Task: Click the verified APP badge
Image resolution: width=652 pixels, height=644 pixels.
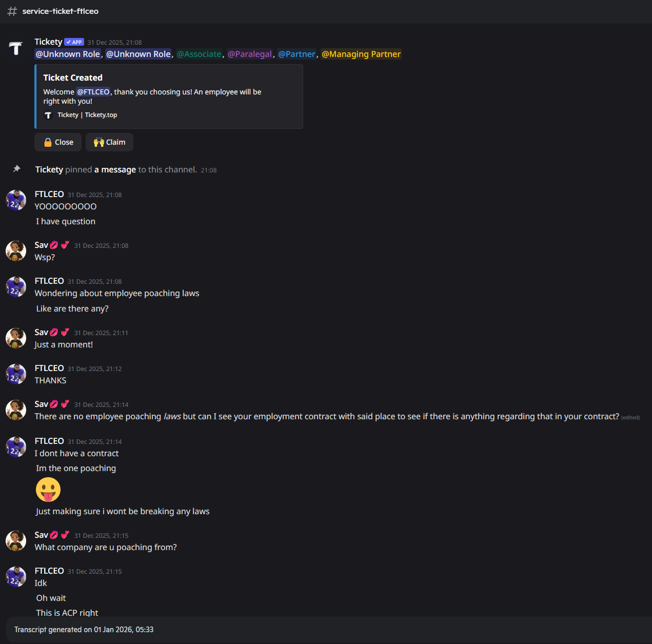Action: (74, 42)
